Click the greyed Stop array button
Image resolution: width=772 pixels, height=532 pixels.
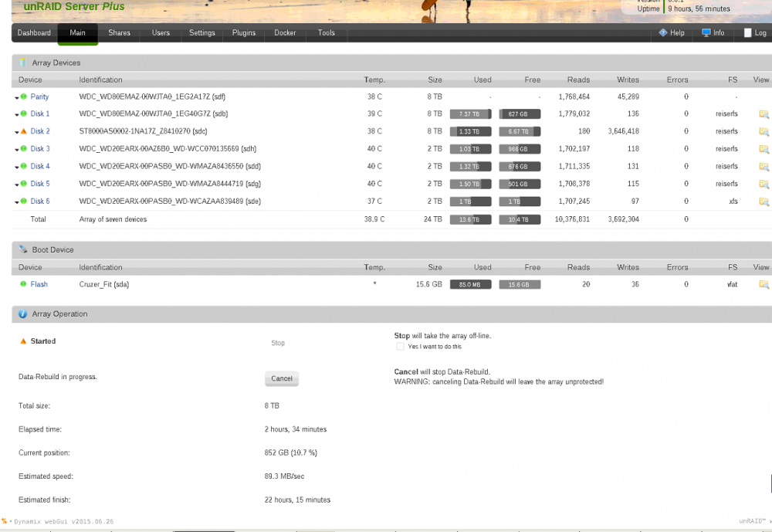tap(278, 343)
